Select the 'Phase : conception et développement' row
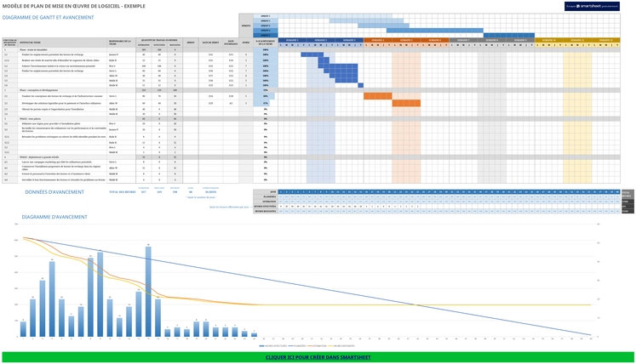 311,90
